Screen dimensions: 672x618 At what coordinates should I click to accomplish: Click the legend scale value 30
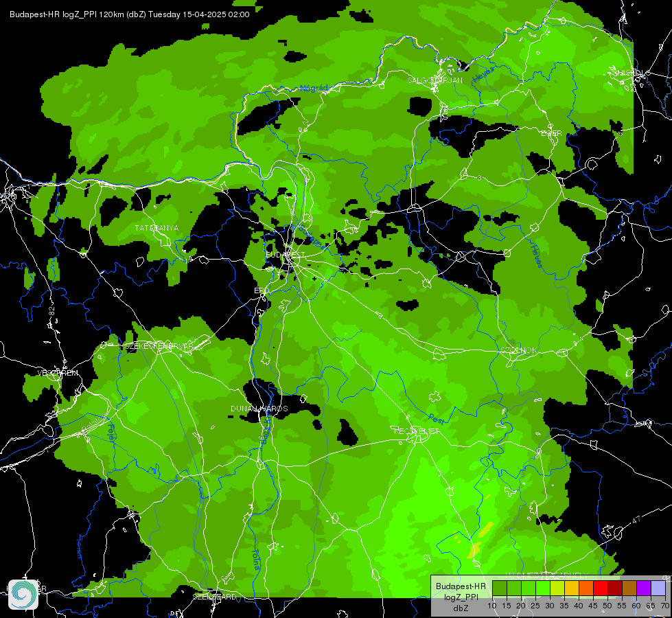pos(550,606)
